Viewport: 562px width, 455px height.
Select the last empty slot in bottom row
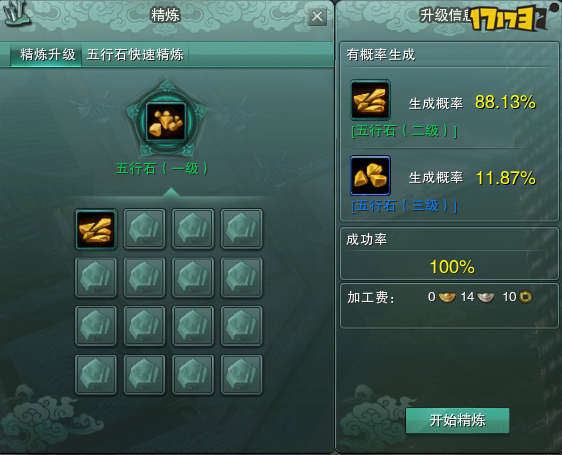pos(242,375)
